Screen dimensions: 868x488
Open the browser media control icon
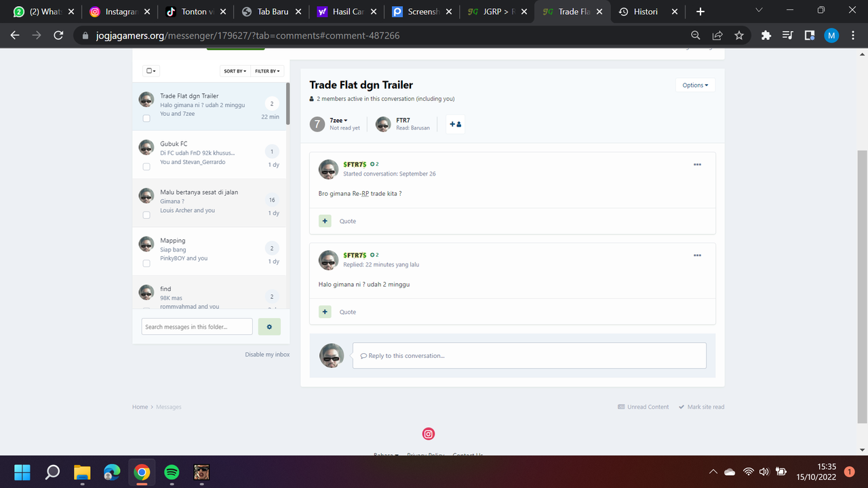coord(787,35)
